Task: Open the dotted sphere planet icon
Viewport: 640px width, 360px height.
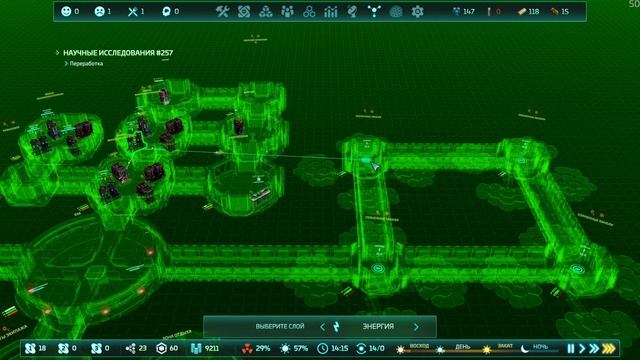Action: click(396, 11)
